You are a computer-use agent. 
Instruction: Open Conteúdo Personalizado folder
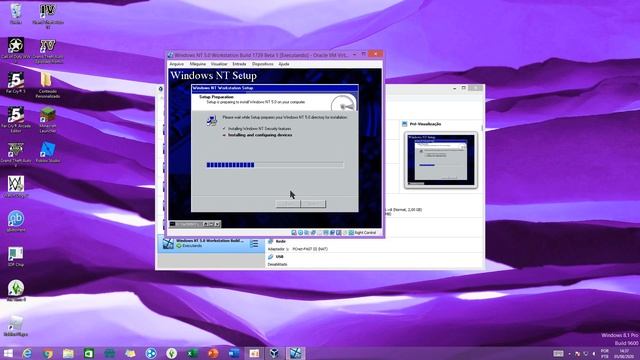(x=48, y=85)
